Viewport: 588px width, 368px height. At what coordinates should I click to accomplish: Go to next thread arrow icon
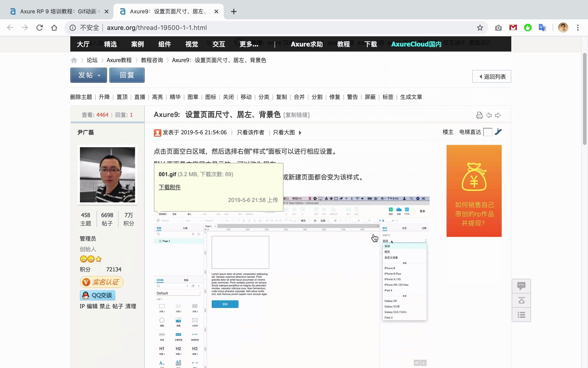pyautogui.click(x=498, y=115)
